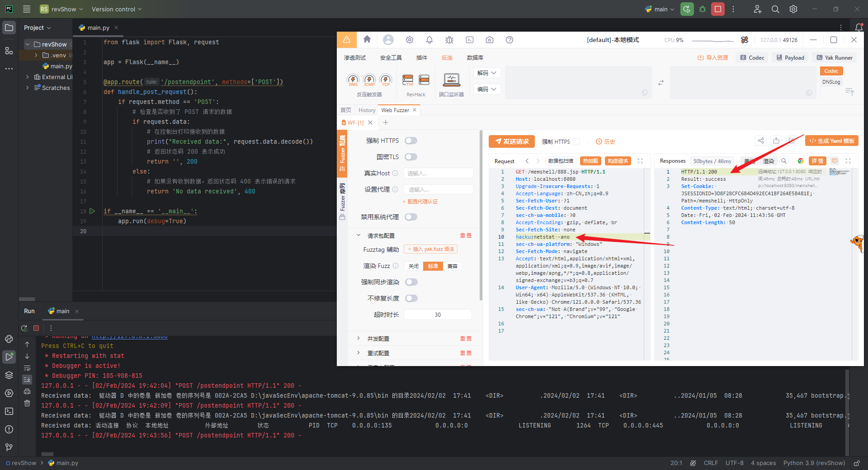868x470 pixels.
Task: Toggle the 不修复长度 switch
Action: coord(411,298)
